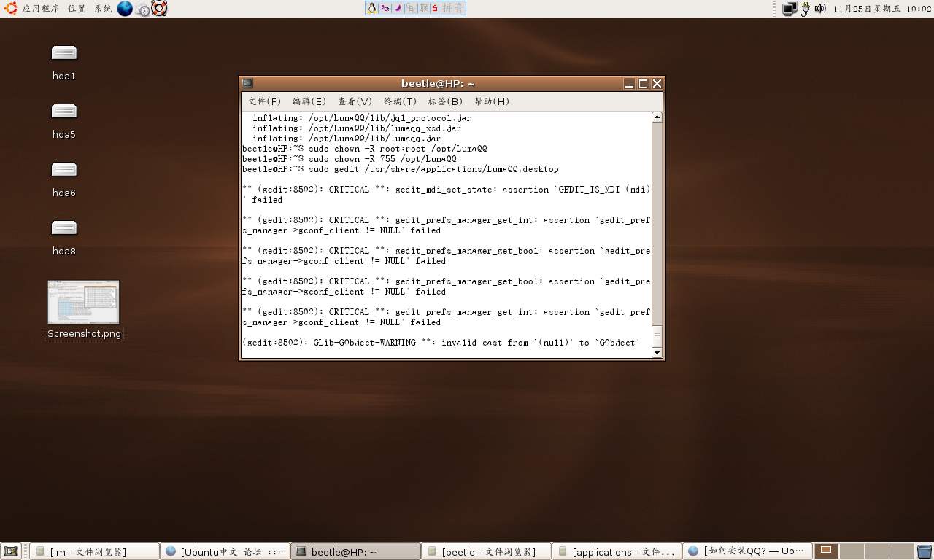Open the 帮助(H) terminal menu
The width and height of the screenshot is (934, 560).
coord(492,101)
